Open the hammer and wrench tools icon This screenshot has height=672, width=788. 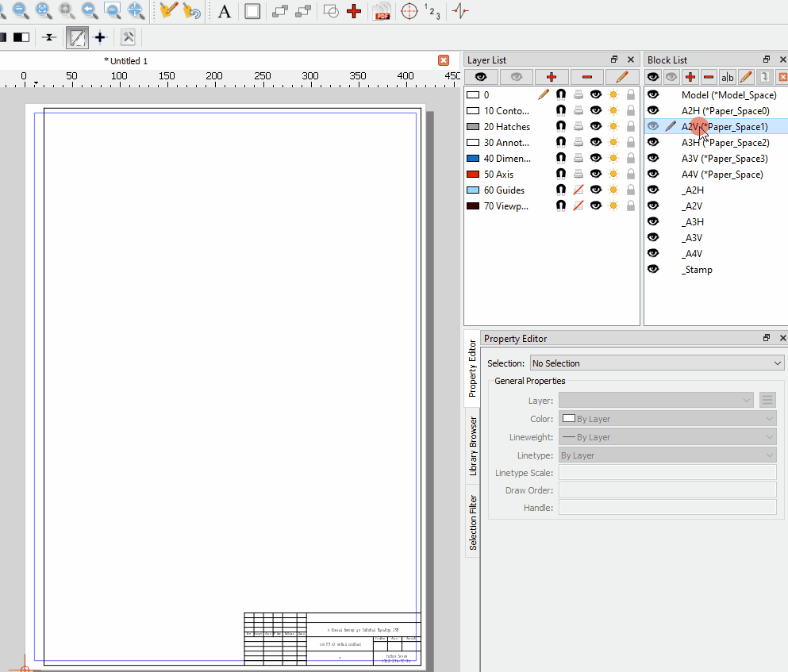click(127, 36)
